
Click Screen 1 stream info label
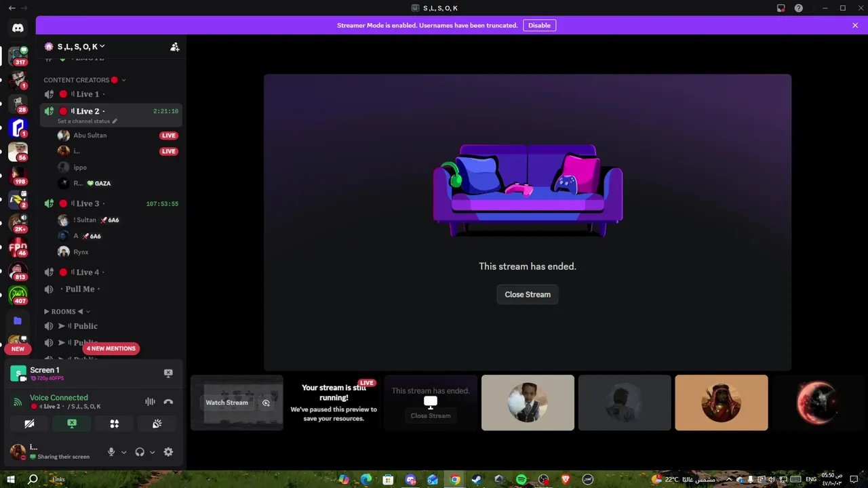tap(44, 370)
